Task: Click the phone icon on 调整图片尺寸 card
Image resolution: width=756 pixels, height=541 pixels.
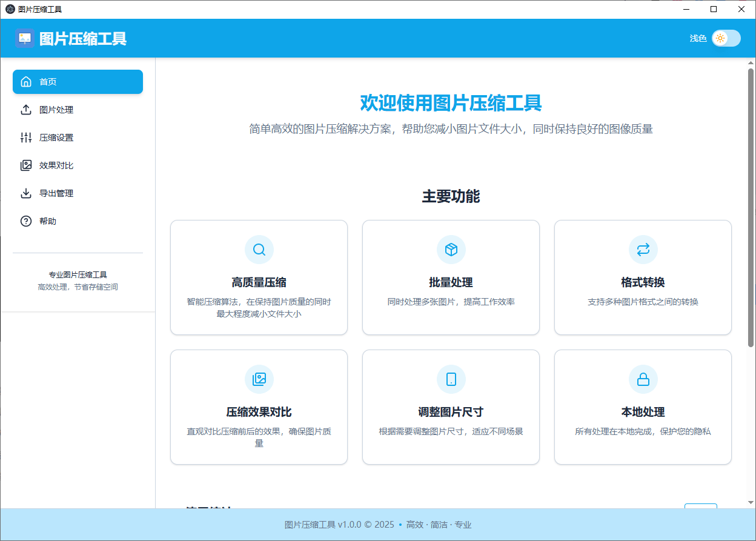Action: (451, 379)
